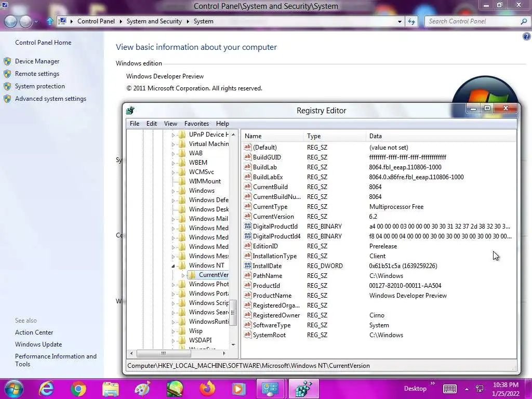Click the CurrentVer folder icon in the tree
Screen dimensions: 532x399
[x=192, y=275]
